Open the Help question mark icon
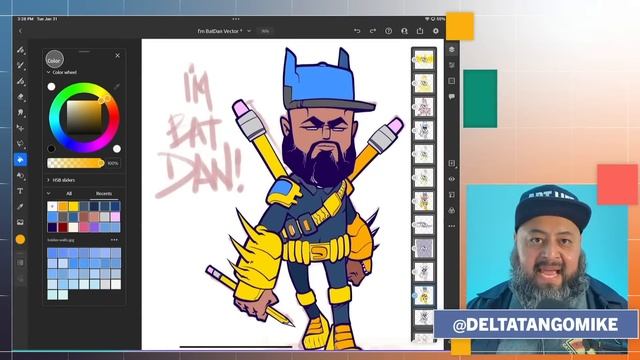This screenshot has width=640, height=360. (x=388, y=31)
